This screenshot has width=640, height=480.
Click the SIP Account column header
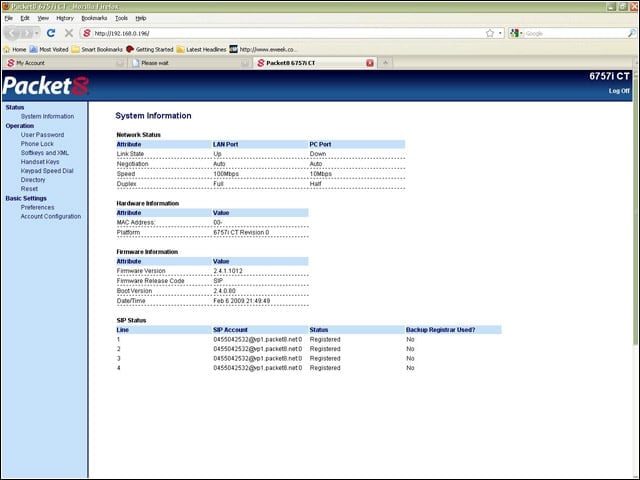230,330
